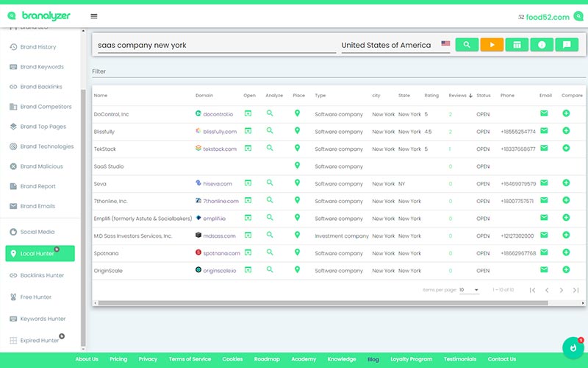
Task: Sort by Reviews column header
Action: 460,96
